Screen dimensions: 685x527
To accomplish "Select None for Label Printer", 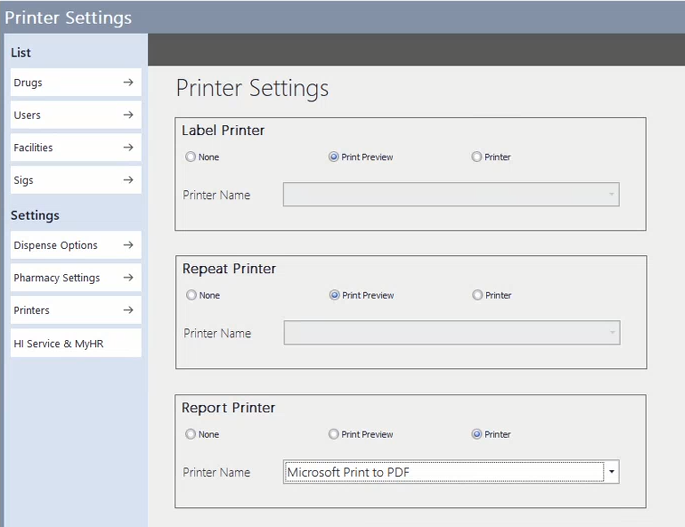I will coord(190,157).
